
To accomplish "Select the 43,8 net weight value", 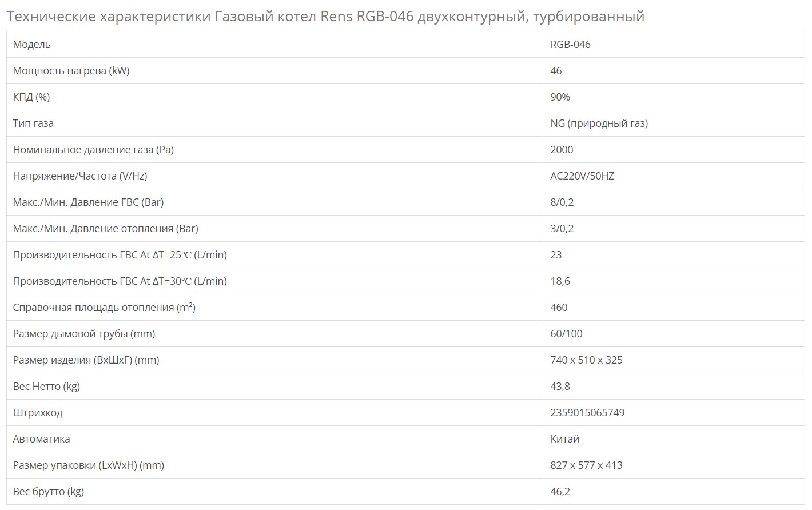I will (560, 387).
